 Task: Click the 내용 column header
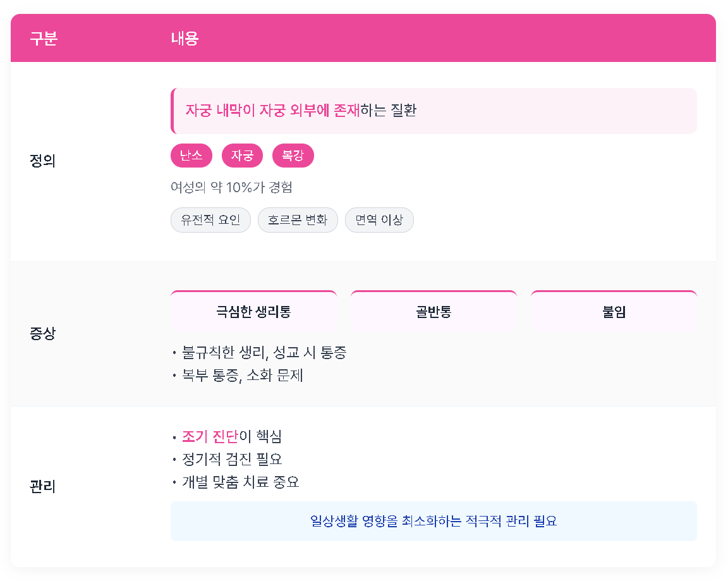pyautogui.click(x=185, y=38)
